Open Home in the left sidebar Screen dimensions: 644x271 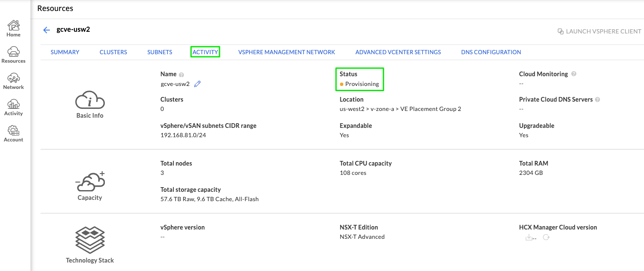pos(14,29)
